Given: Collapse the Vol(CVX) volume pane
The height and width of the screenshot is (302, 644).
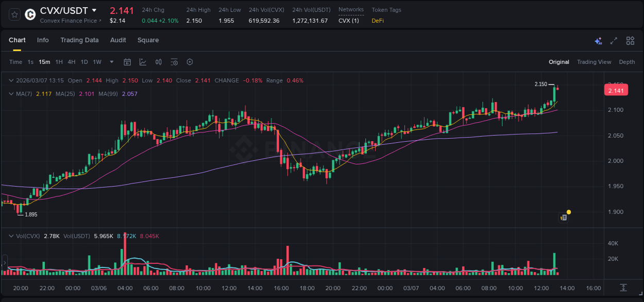Looking at the screenshot, I should point(10,236).
